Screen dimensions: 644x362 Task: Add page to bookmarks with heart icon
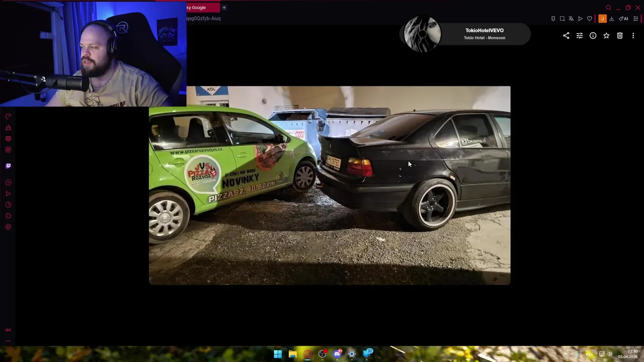click(x=590, y=19)
